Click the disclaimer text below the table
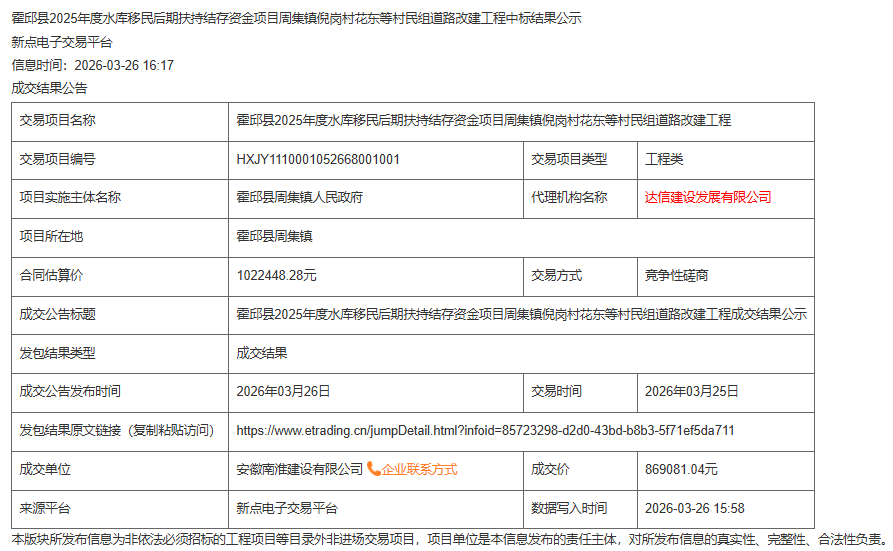This screenshot has height=551, width=893. point(448,539)
